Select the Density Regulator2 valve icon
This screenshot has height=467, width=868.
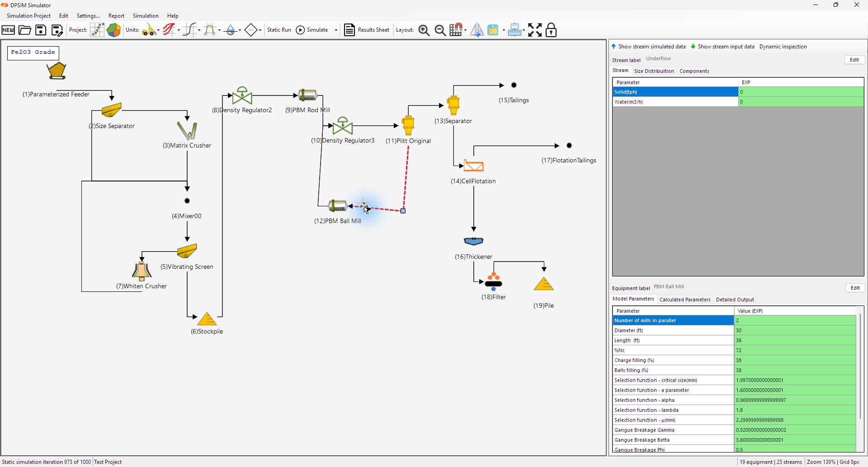coord(242,95)
